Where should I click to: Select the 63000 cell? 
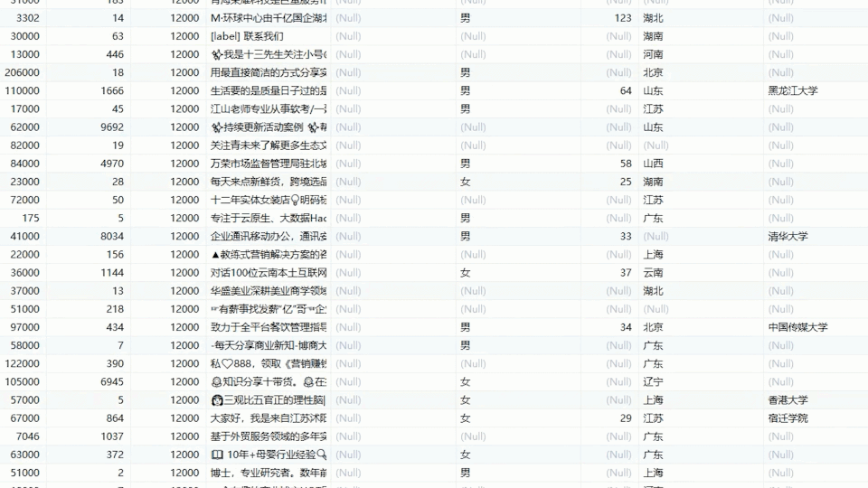(x=25, y=455)
